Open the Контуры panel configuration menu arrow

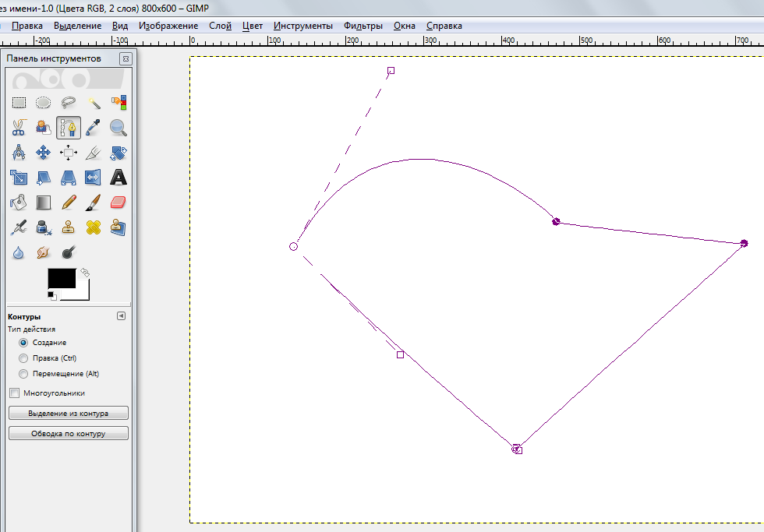point(121,316)
